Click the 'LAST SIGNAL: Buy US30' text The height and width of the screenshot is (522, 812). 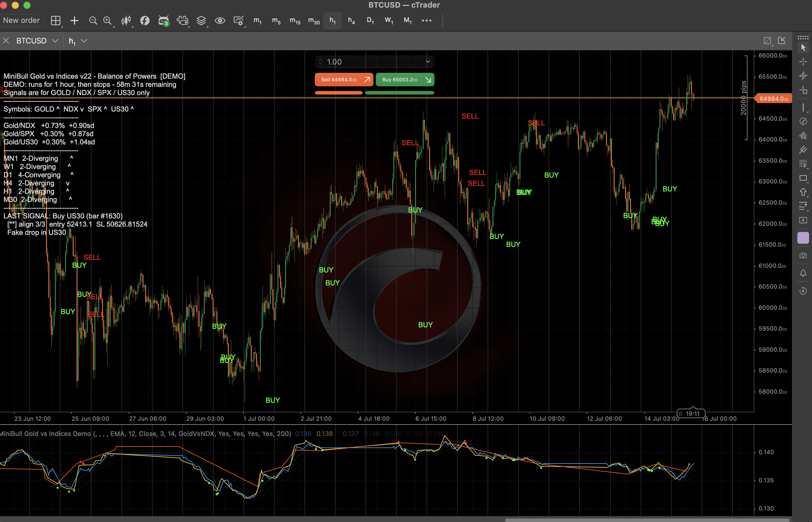tap(63, 216)
